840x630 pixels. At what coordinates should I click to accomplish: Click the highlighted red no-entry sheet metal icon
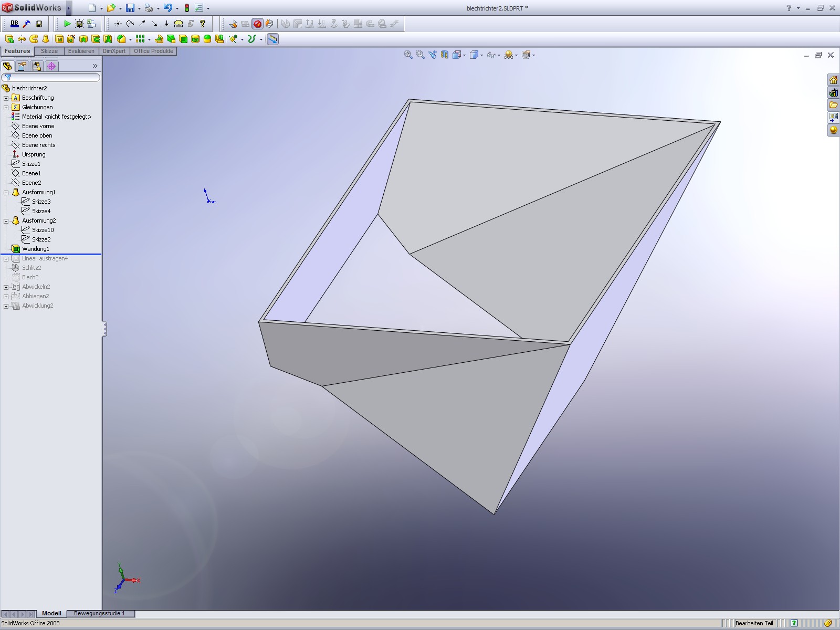pos(257,24)
